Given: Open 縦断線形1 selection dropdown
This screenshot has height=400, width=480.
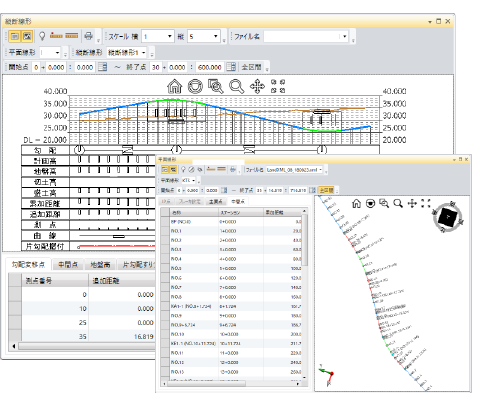Looking at the screenshot, I should point(144,53).
